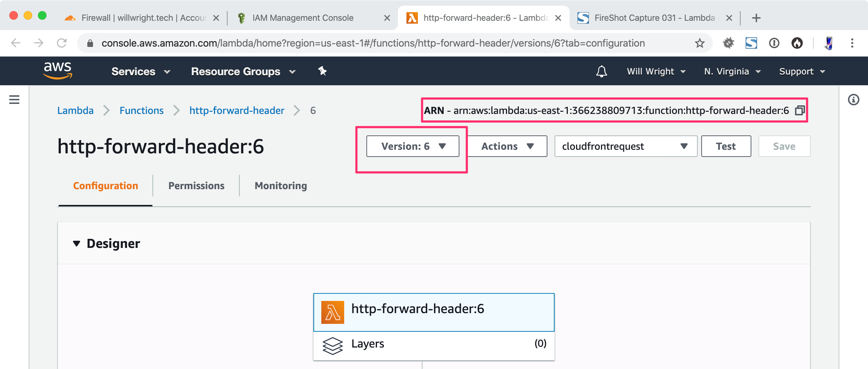Open the Chrome profile avatar icon

[x=829, y=43]
